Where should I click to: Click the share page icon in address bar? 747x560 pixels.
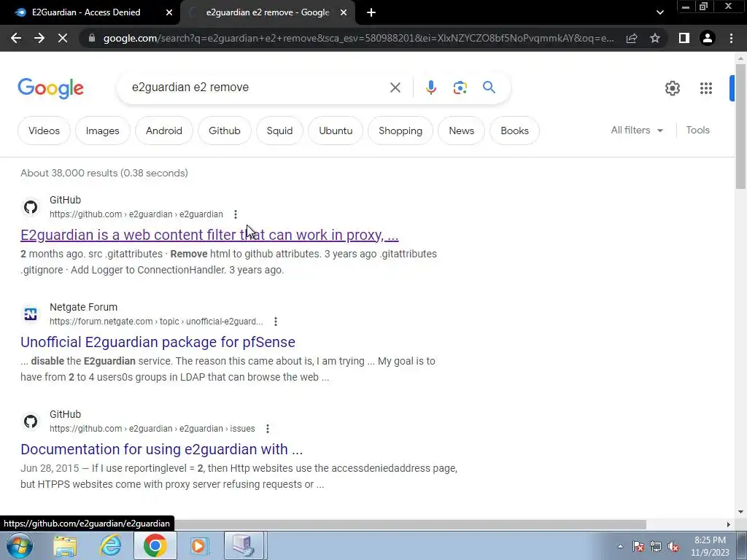(x=632, y=38)
